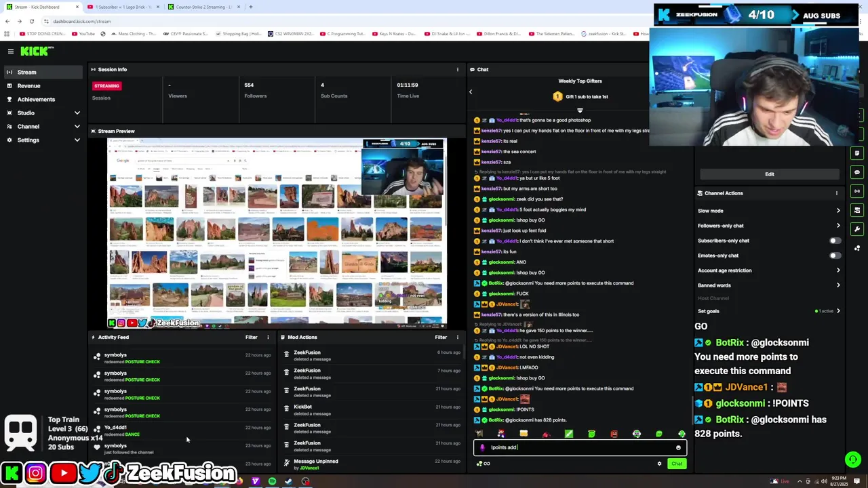
Task: Expand Channel section in sidebar
Action: point(77,126)
